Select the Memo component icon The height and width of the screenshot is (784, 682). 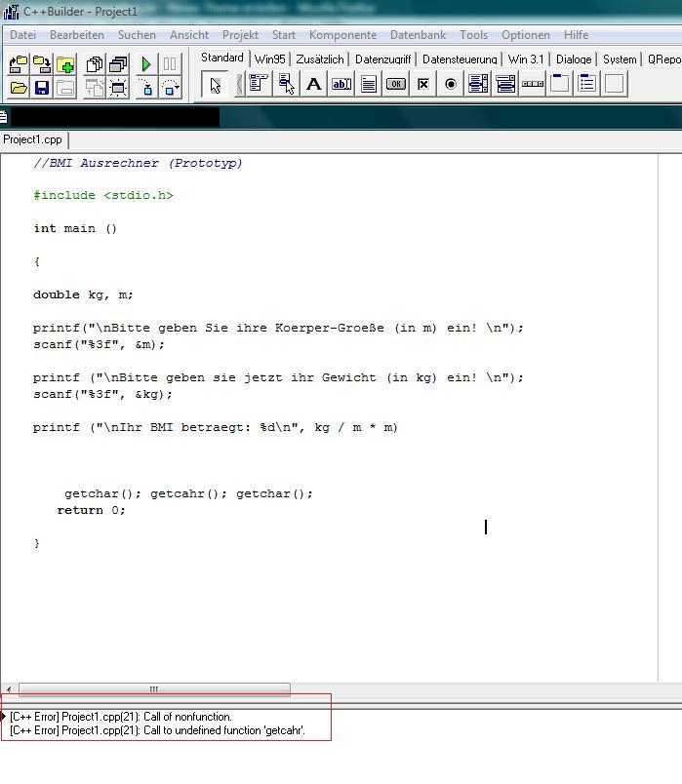click(369, 84)
